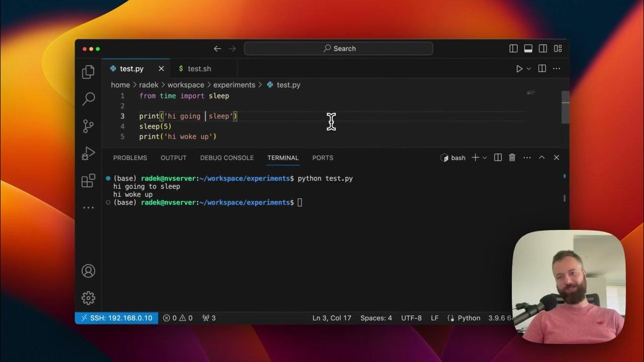Screen dimensions: 644x362
Task: Toggle the secondary side bar layout icon
Action: click(543, 49)
